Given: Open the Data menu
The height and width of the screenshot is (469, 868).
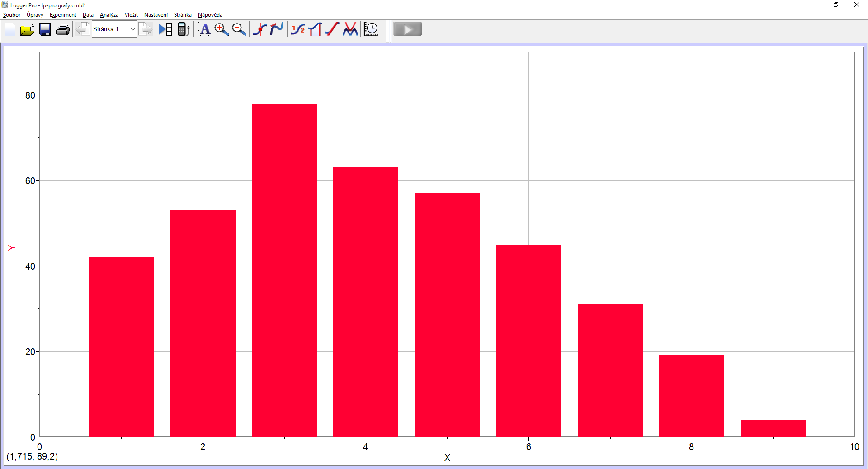Looking at the screenshot, I should (x=88, y=15).
